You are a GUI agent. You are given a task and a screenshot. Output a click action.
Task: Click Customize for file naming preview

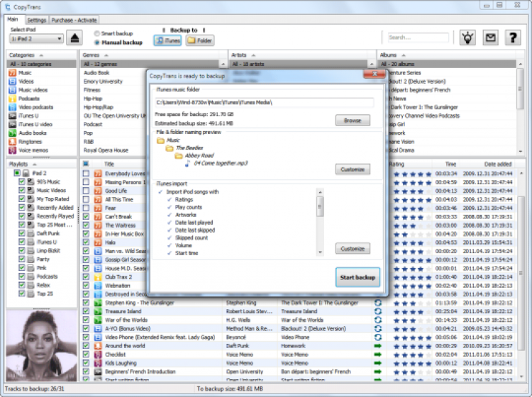coord(353,169)
